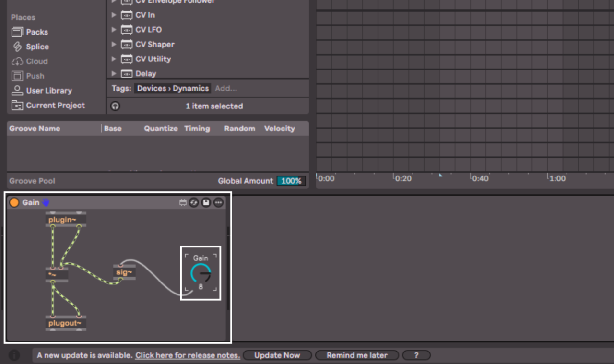
Task: Click the Timing column header
Action: [197, 129]
